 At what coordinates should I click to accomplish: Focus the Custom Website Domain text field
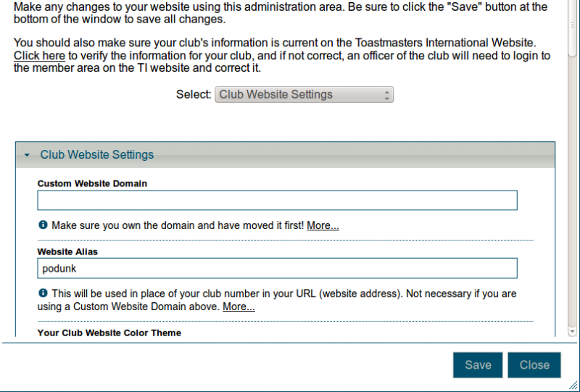click(277, 201)
